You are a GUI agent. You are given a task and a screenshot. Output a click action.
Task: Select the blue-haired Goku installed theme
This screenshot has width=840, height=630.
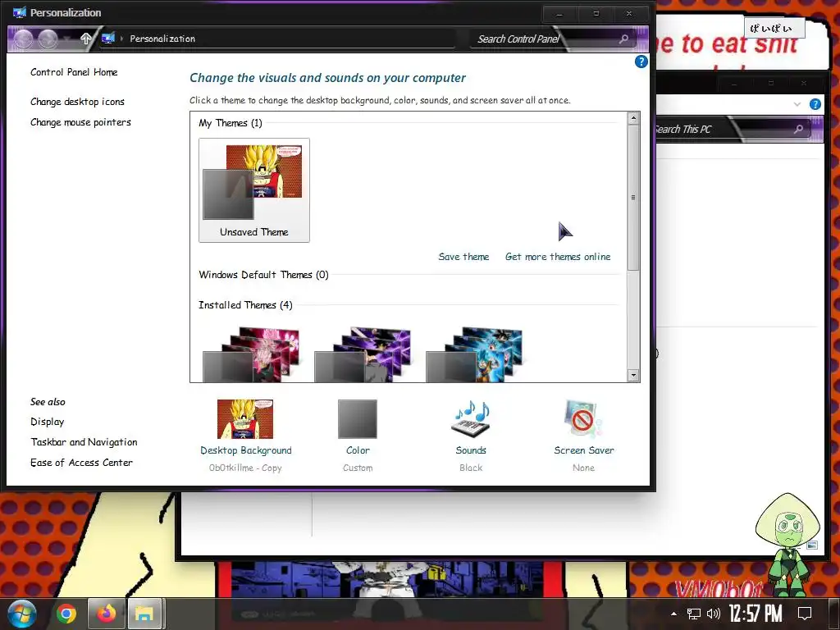(474, 354)
